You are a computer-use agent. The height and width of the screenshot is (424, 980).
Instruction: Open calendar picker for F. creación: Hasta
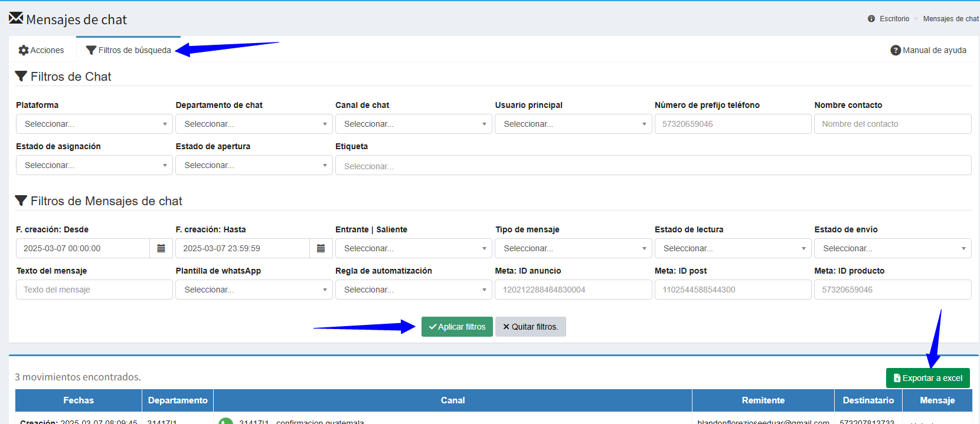[x=321, y=248]
